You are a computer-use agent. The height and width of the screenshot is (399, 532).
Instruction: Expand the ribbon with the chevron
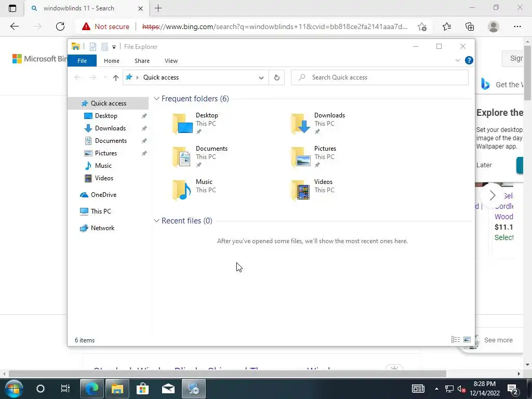pos(457,60)
